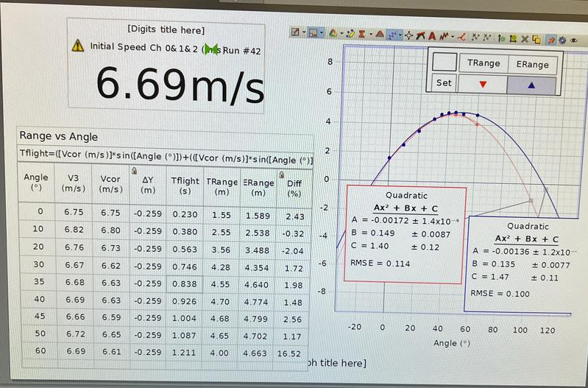Click the Set label in the legend

pos(444,82)
